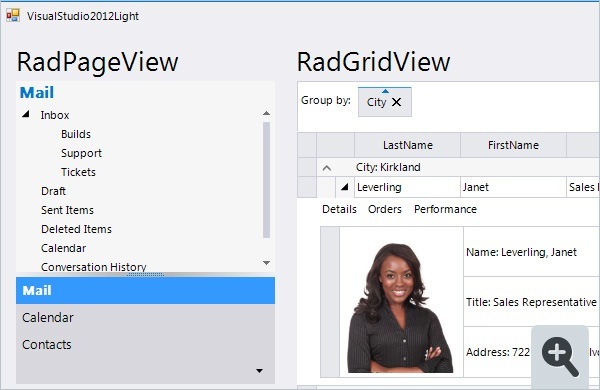This screenshot has width=600, height=390.
Task: Switch to the Performance tab
Action: 445,209
